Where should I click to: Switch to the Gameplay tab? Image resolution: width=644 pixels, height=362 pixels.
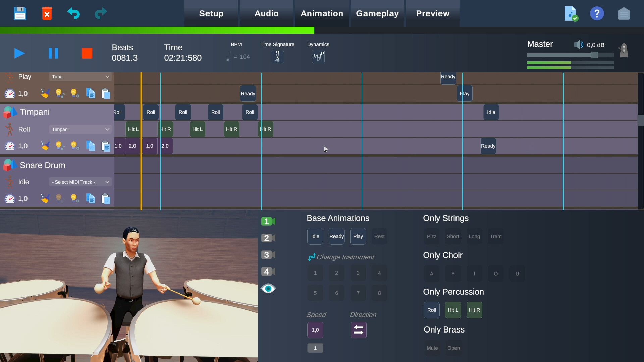point(377,13)
